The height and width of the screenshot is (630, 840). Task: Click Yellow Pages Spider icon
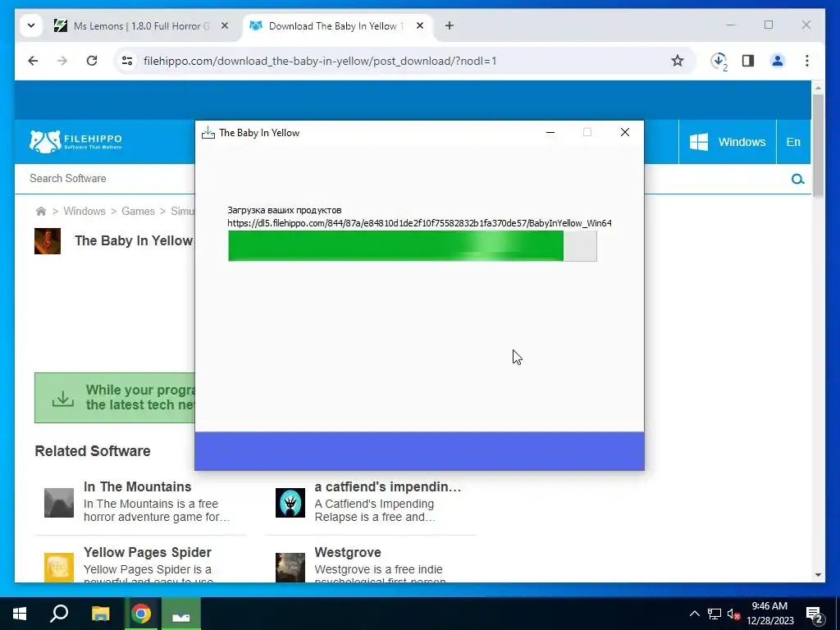click(59, 568)
